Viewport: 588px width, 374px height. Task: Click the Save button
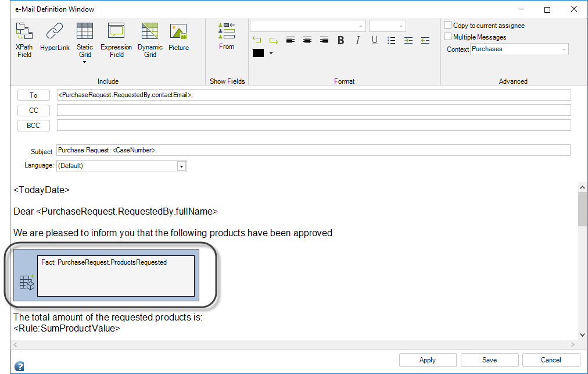[x=489, y=360]
